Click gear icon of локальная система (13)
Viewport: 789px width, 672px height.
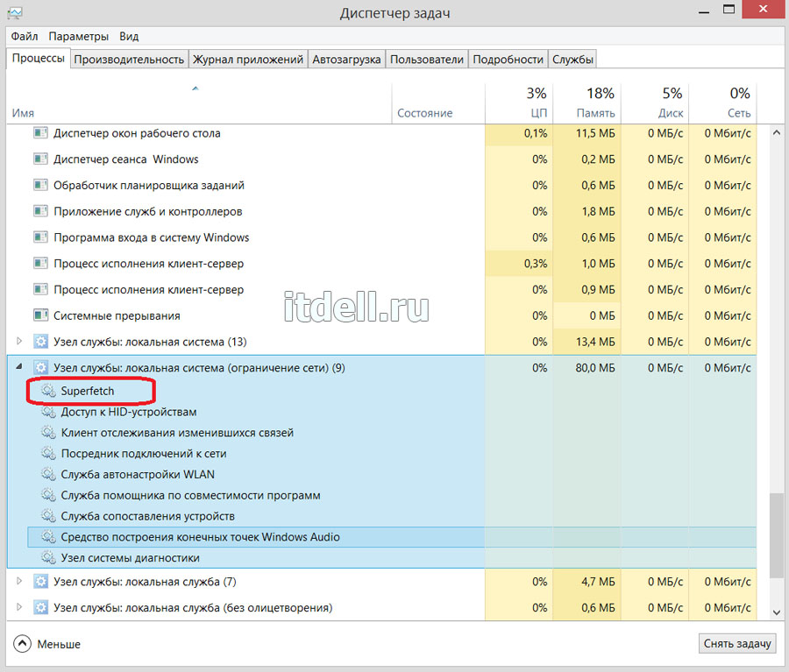[40, 342]
